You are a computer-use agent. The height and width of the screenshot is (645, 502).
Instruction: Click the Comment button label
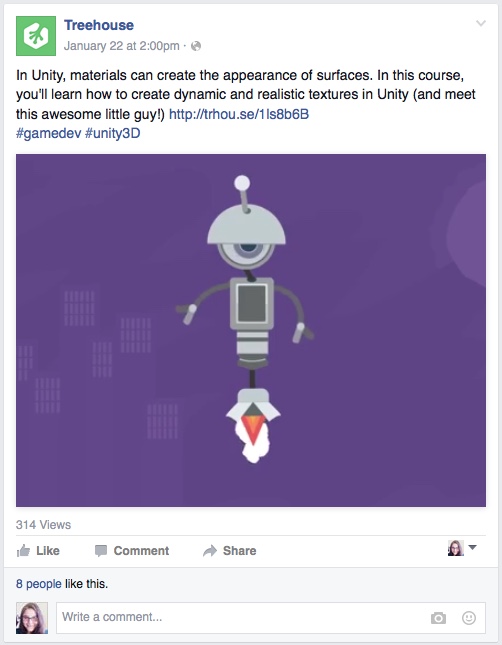(x=141, y=550)
